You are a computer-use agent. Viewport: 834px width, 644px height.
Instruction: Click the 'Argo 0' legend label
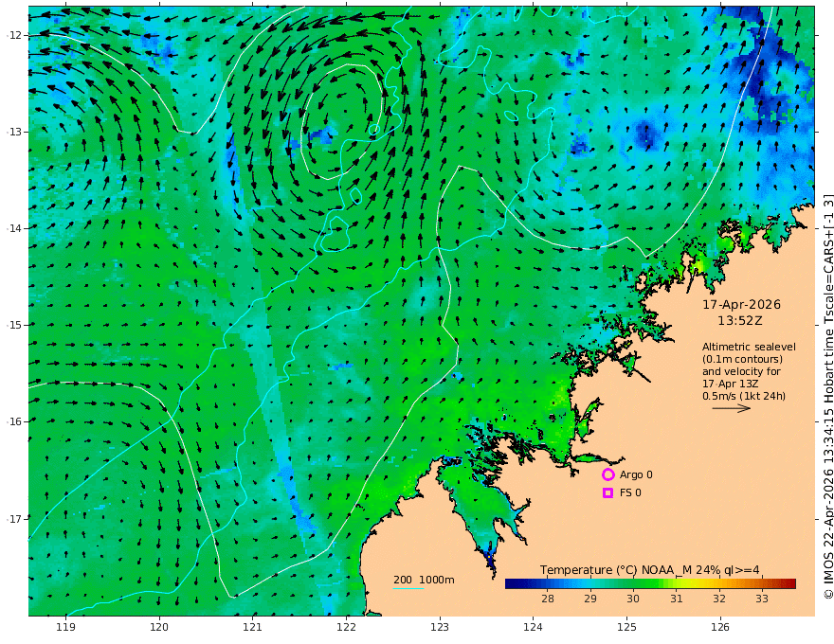pos(634,474)
